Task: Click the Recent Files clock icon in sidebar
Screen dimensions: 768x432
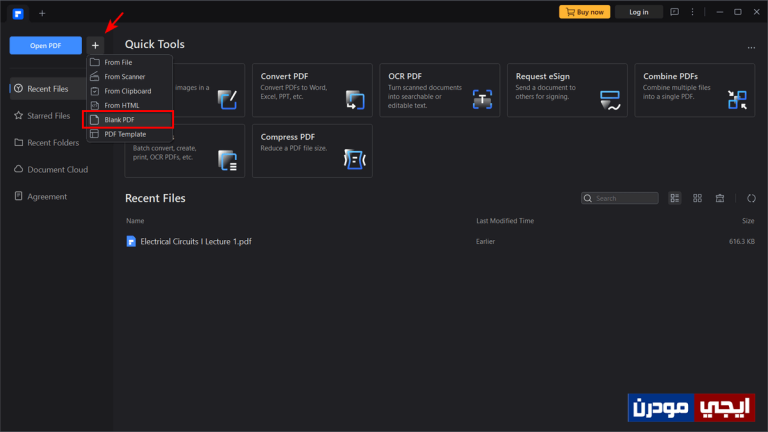Action: (x=19, y=88)
